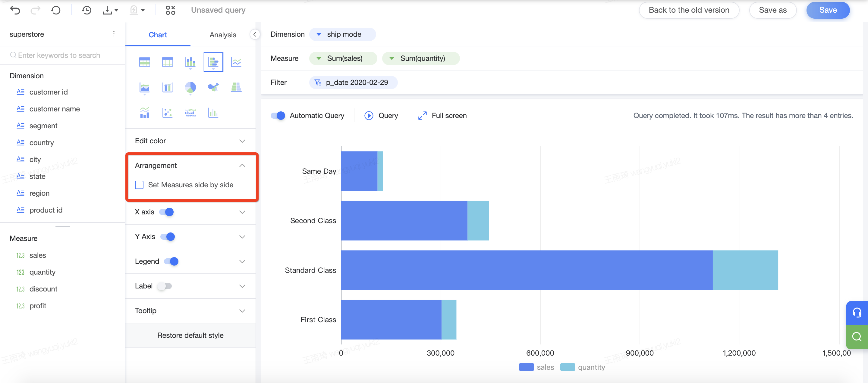
Task: Turn off the Y Axis switch
Action: pos(168,237)
